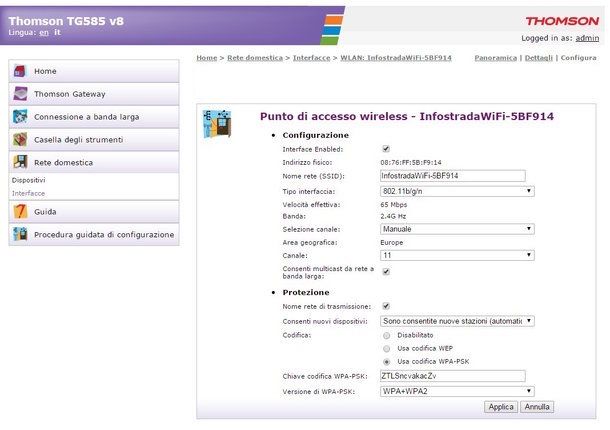Open Versione di WPA-PSK dropdown
Viewport: 610px width, 430px height.
click(x=457, y=391)
